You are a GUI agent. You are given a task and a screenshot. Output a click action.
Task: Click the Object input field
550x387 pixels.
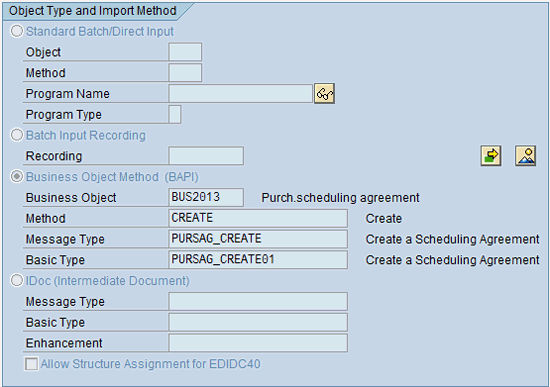(185, 52)
